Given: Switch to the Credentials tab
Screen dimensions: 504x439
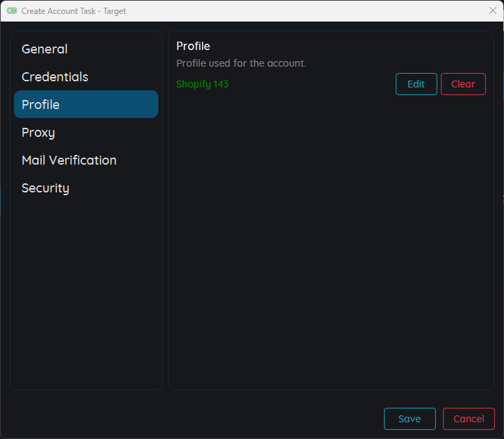Looking at the screenshot, I should point(55,77).
